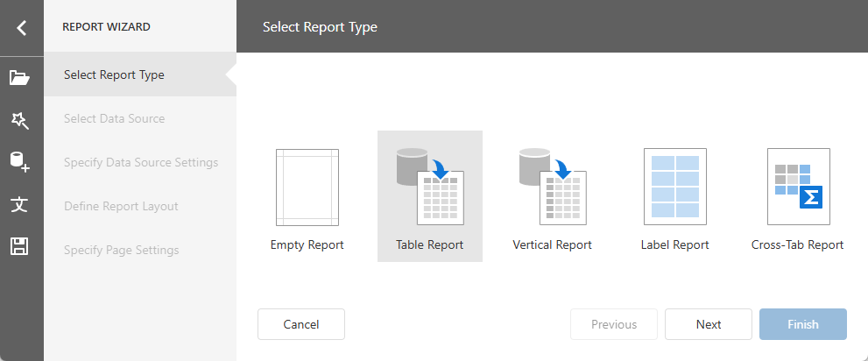Click the REPORT WIZARD heading
Viewport: 868px width, 361px height.
[106, 27]
